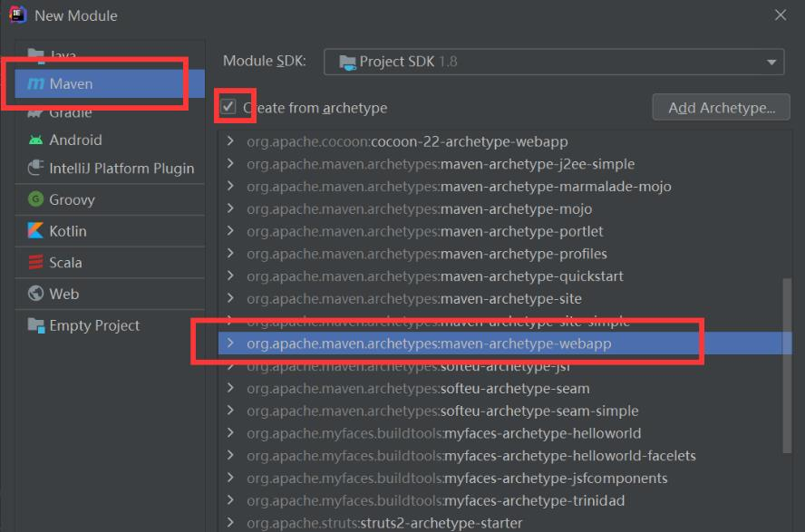The image size is (805, 532).
Task: Select Maven in the module type list
Action: [110, 83]
